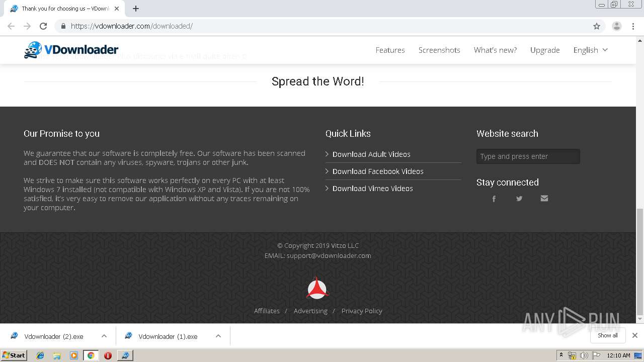Click the taskbar clock 12:10 AM
This screenshot has height=362, width=644.
coord(618,355)
